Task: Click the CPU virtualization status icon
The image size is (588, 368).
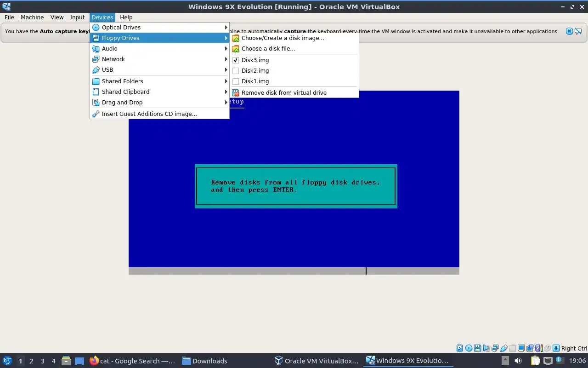Action: tap(539, 348)
